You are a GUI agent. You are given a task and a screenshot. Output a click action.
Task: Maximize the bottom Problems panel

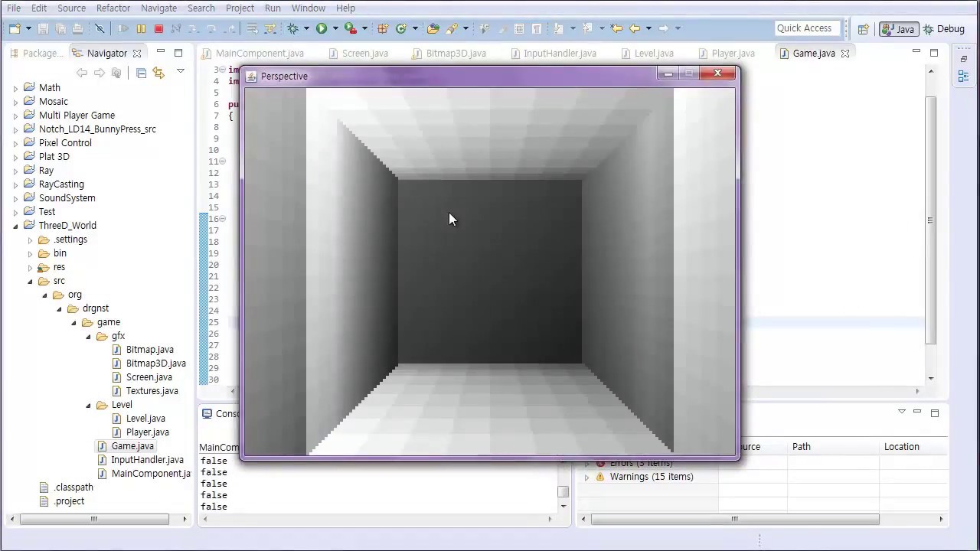point(935,412)
